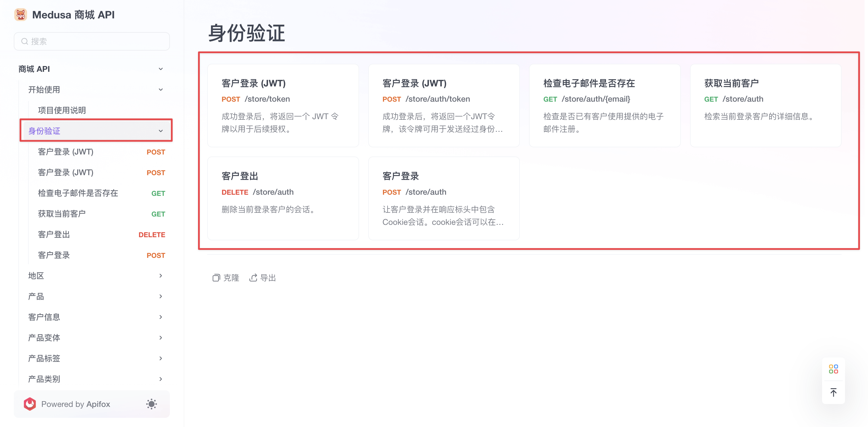Open the 项目使用说明 page
Viewport: 868px width, 427px height.
(x=61, y=110)
